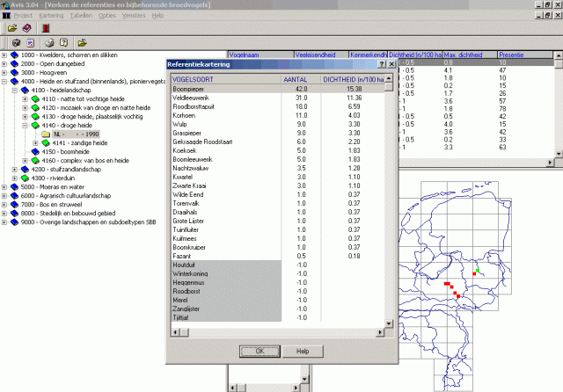The image size is (563, 392).
Task: Select the Wilde Eend row
Action: pos(278,194)
